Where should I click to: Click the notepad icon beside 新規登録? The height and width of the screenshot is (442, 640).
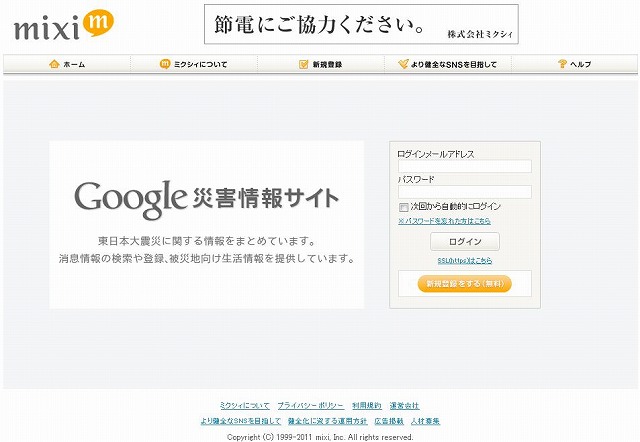click(x=304, y=64)
